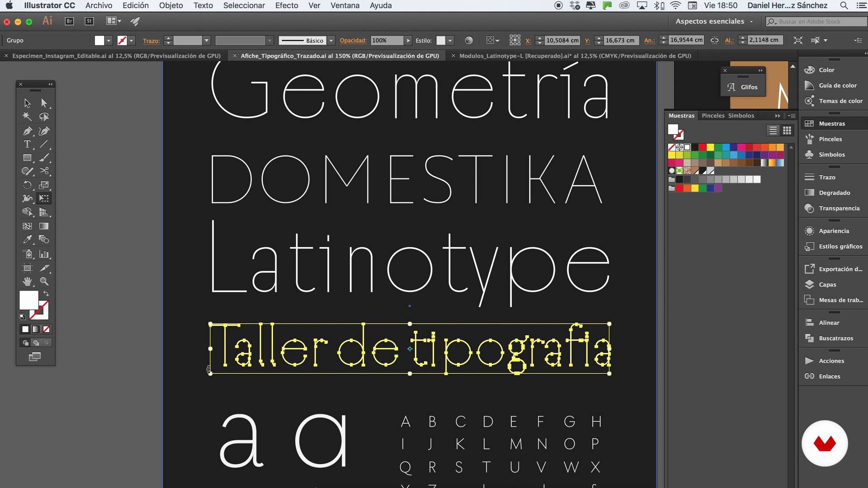Select the Line Segment tool
Viewport: 868px width, 488px height.
click(44, 144)
